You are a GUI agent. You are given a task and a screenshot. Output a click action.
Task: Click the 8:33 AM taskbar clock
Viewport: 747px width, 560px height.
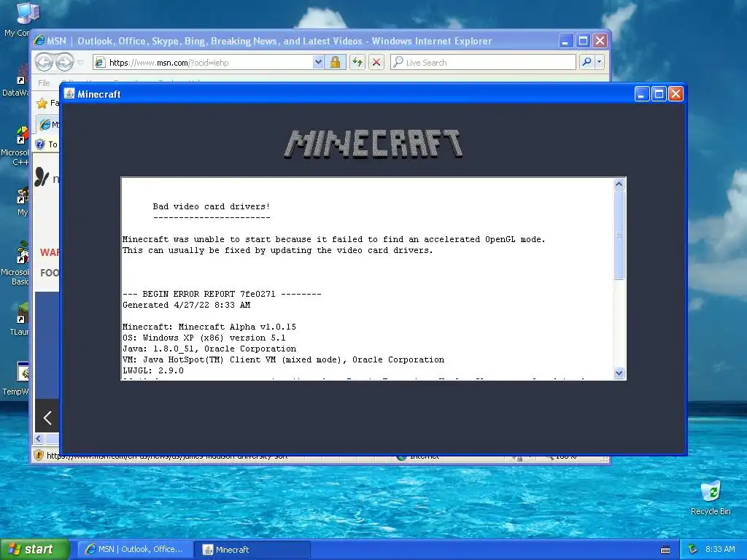[720, 549]
